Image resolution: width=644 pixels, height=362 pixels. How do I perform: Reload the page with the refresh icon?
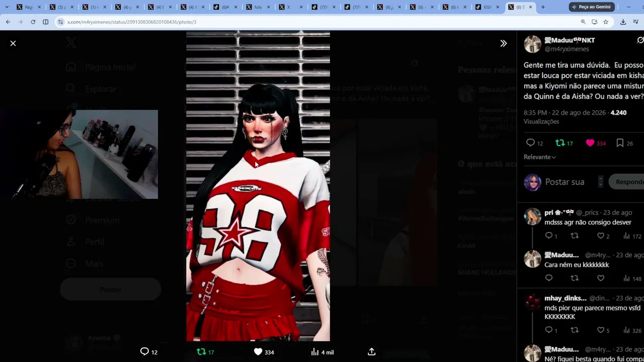coord(33,22)
